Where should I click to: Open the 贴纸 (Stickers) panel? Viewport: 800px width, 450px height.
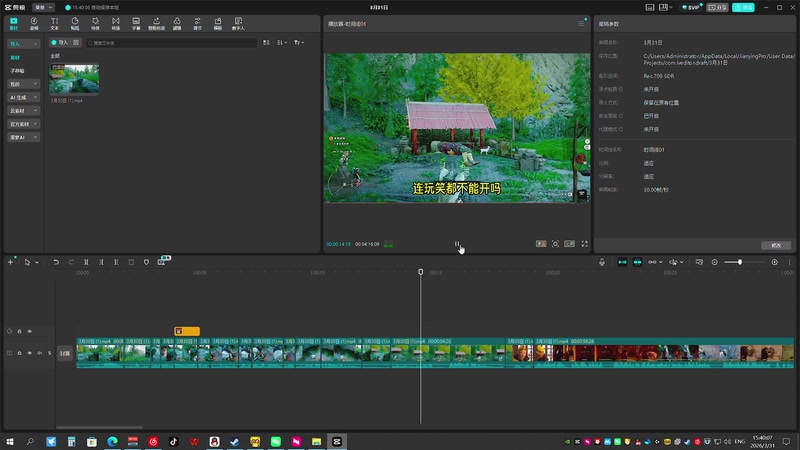tap(74, 23)
